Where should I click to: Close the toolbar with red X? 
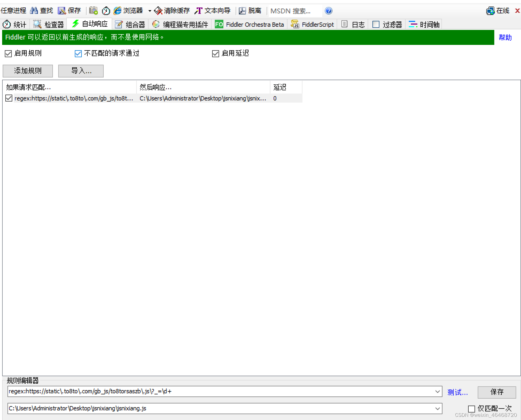click(x=517, y=11)
